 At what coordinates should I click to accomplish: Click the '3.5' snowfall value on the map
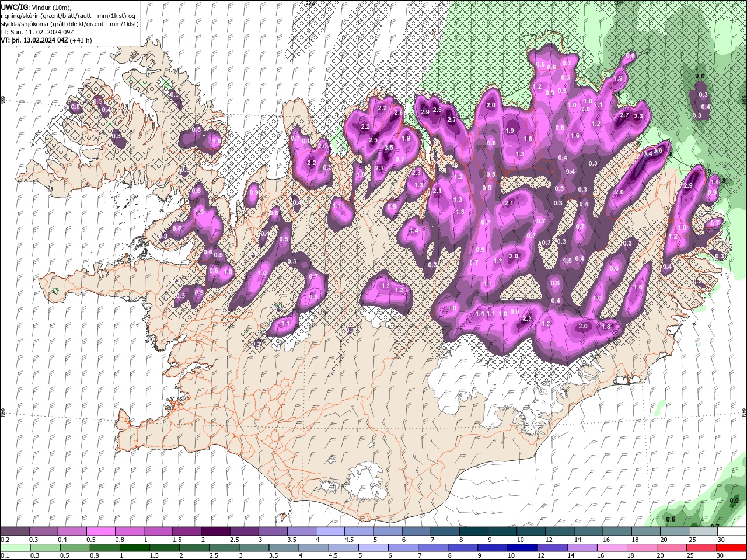[x=389, y=148]
